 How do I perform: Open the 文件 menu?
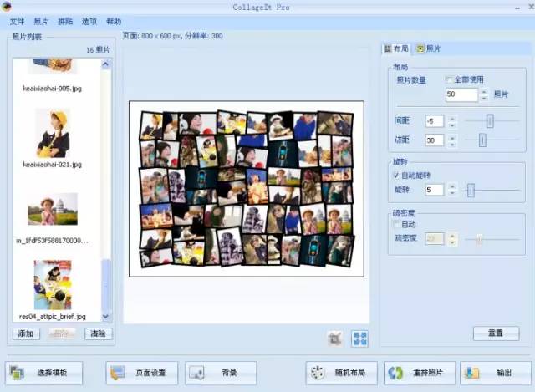coord(17,22)
